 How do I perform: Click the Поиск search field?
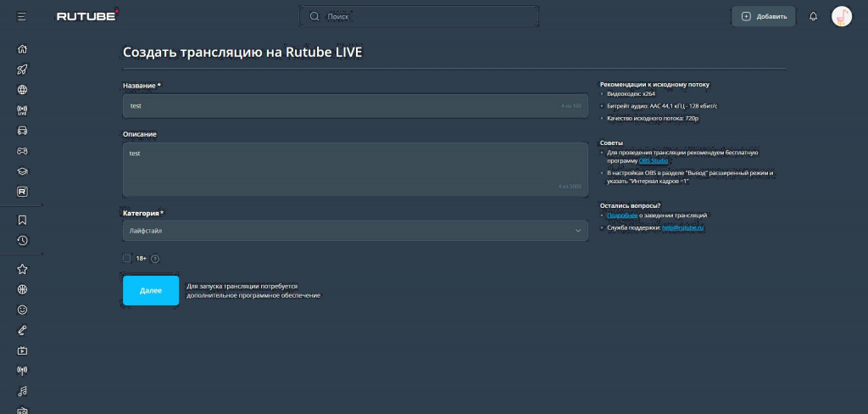[419, 17]
